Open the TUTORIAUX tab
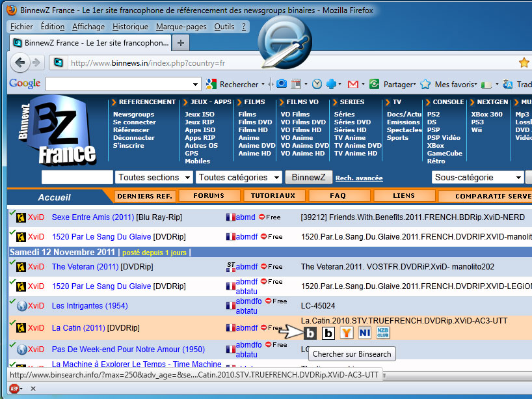 coord(273,196)
